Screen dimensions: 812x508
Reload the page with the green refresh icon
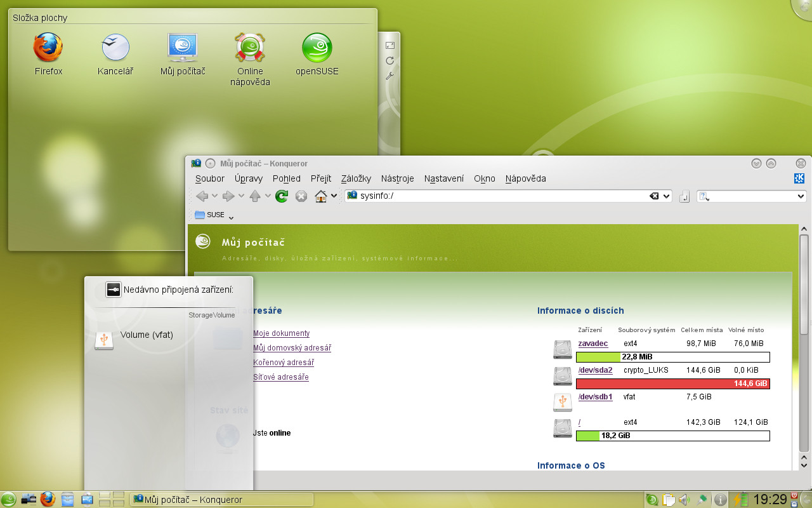[x=282, y=196]
